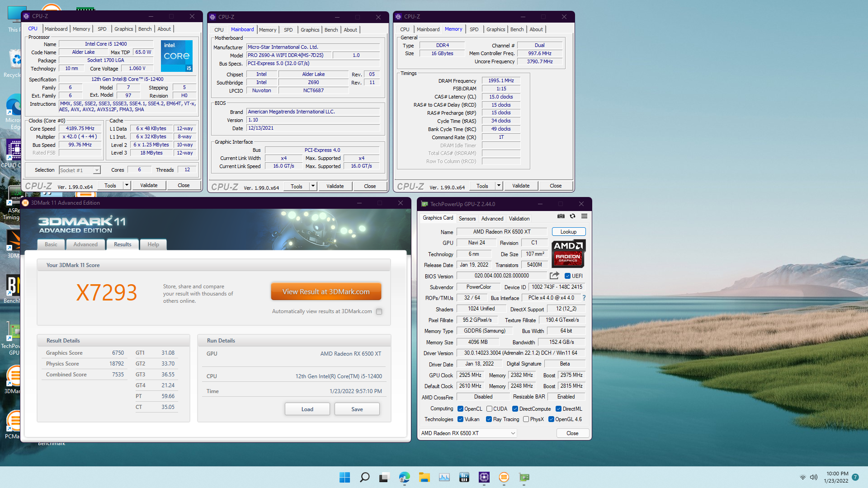Screen dimensions: 868x488
Task: Toggle the CUDA checkbox
Action: click(x=489, y=409)
